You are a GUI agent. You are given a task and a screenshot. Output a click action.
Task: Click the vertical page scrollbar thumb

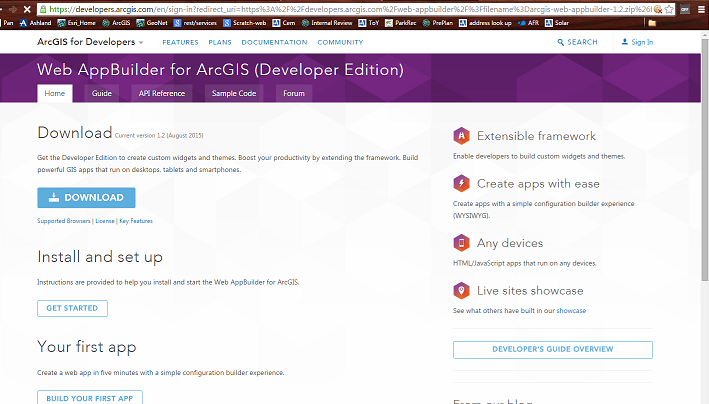[x=704, y=158]
